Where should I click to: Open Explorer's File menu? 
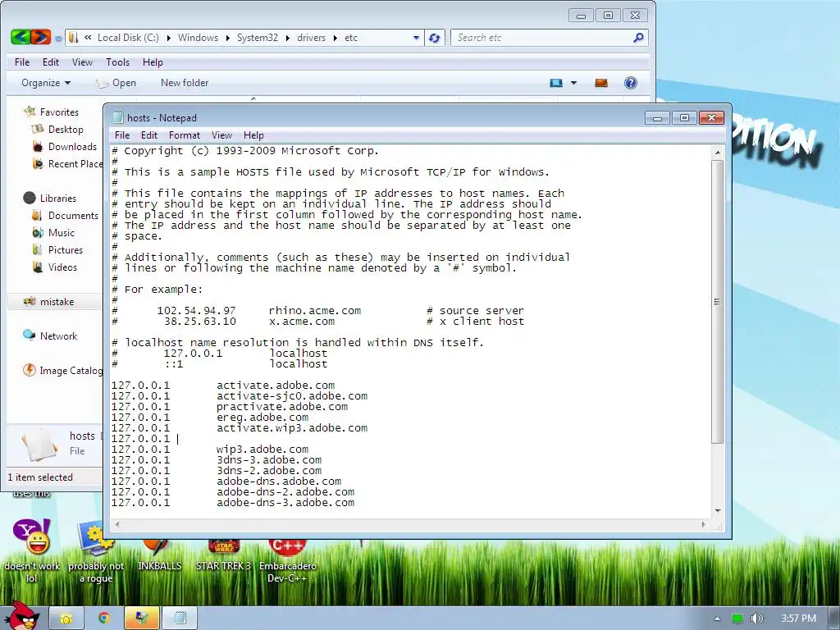click(x=22, y=62)
